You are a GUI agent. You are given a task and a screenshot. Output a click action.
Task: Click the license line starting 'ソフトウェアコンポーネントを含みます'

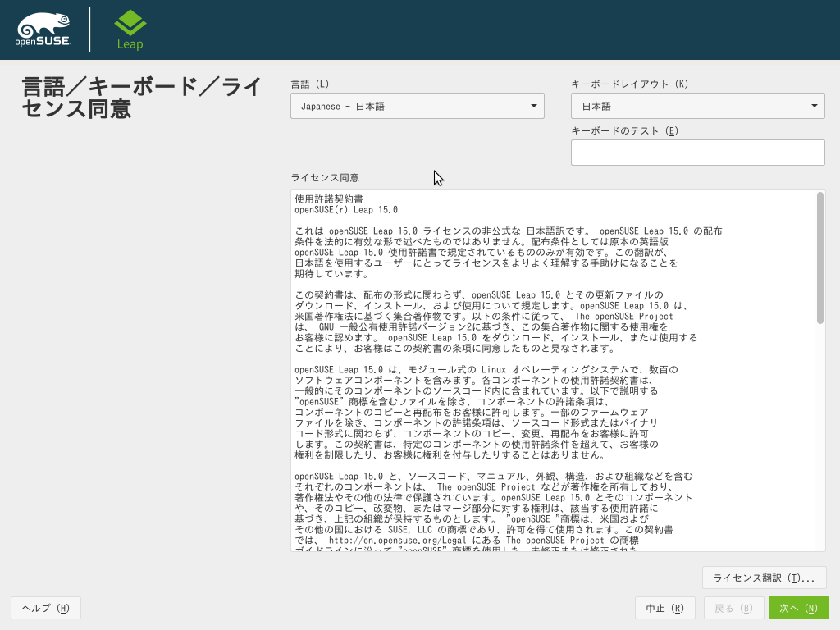click(474, 381)
